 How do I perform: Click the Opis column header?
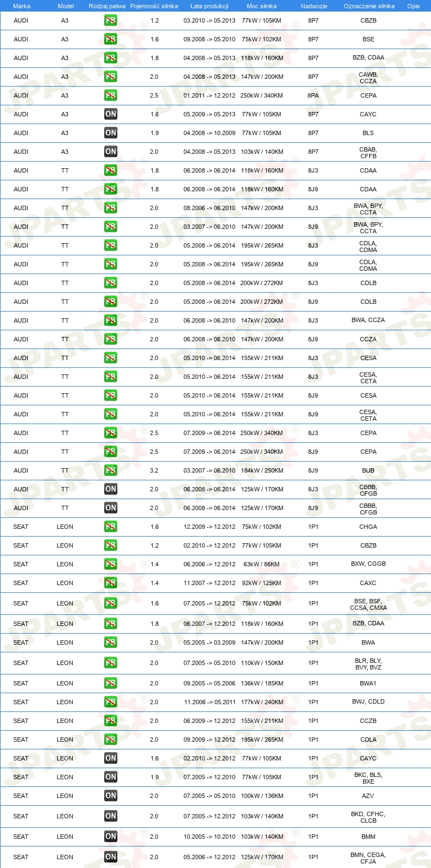pyautogui.click(x=413, y=6)
